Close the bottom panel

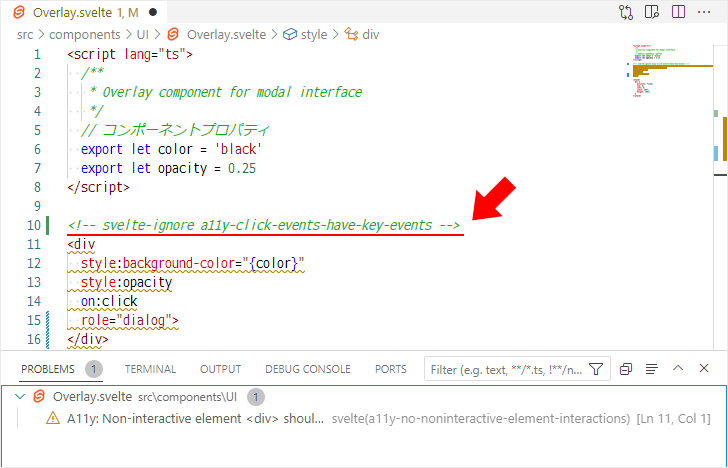tap(704, 369)
